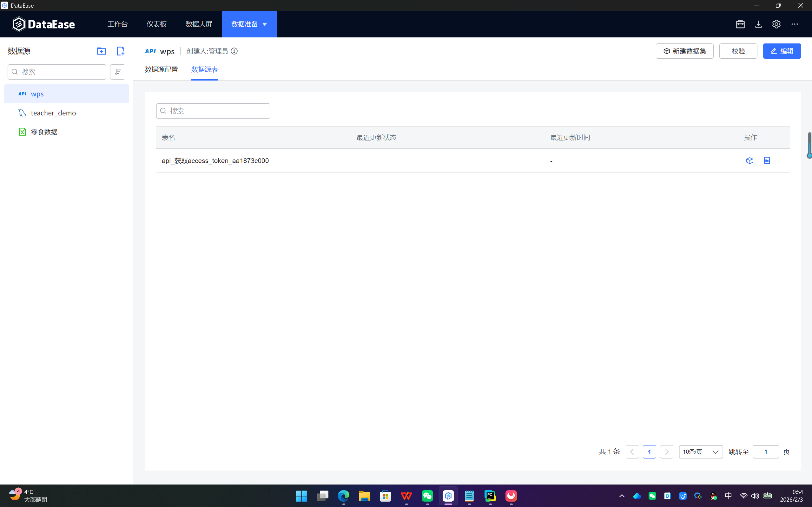Open the settings gear in header
The width and height of the screenshot is (812, 507).
point(776,24)
